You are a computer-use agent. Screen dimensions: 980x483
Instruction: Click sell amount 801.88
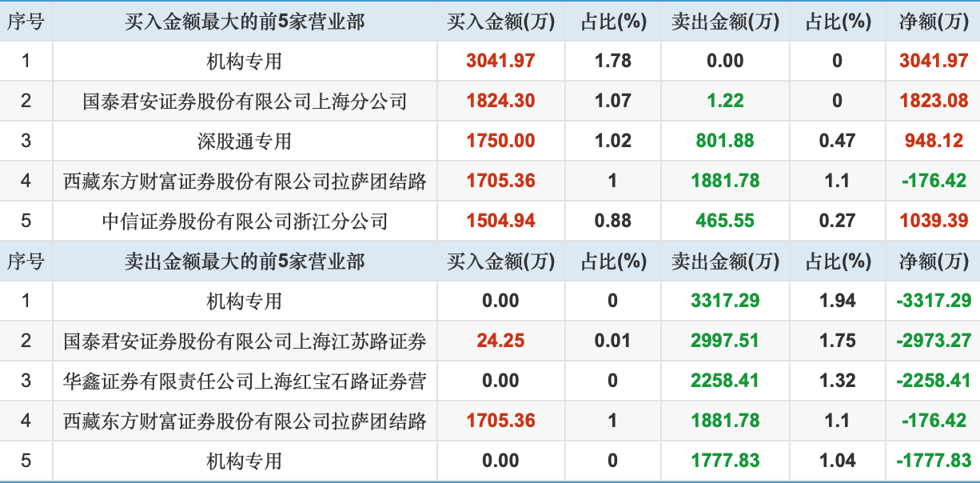[x=725, y=141]
